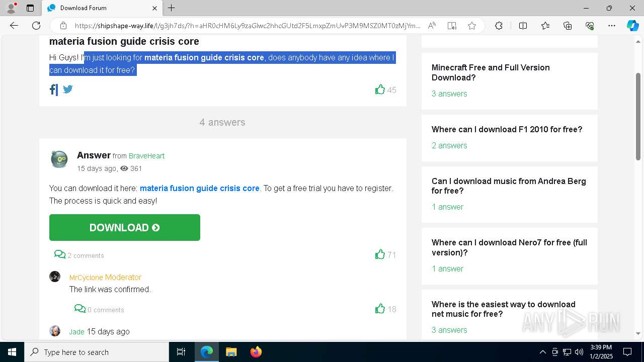Open Browser essentials heart icon

point(590,26)
